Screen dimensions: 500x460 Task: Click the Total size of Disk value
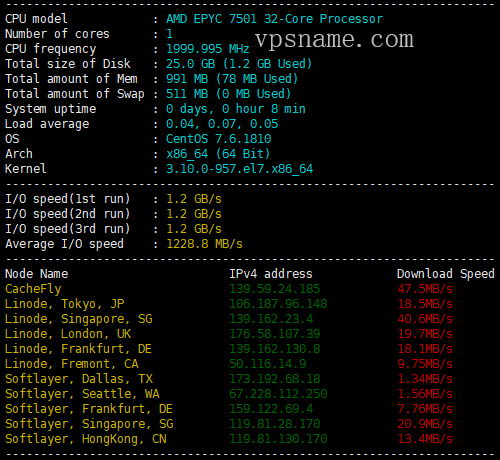pos(239,64)
